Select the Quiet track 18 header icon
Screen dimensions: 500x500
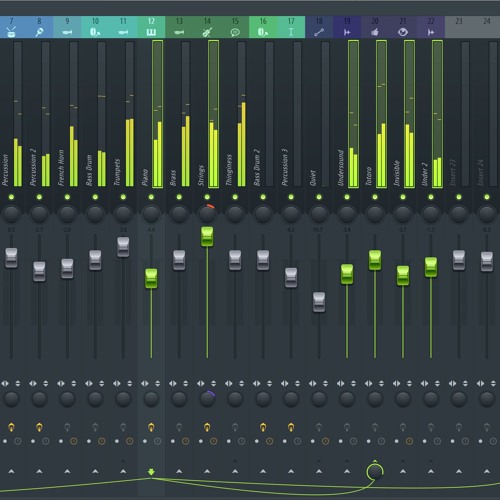(319, 32)
